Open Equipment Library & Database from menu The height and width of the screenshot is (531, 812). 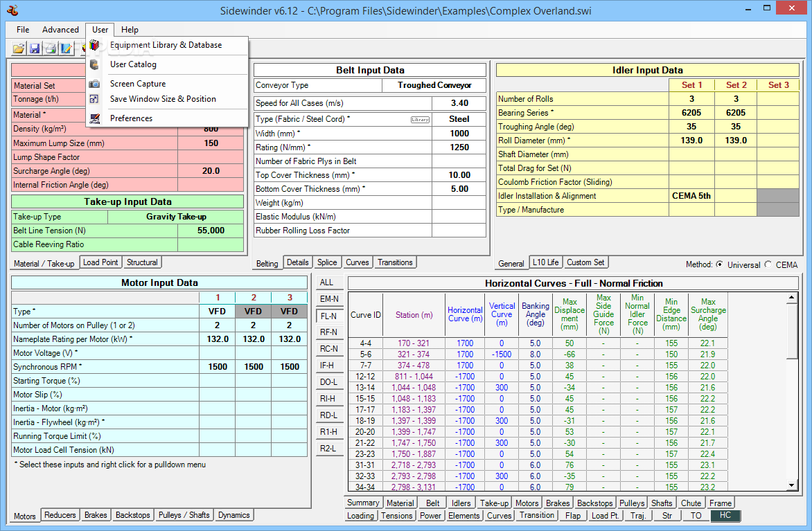(166, 45)
